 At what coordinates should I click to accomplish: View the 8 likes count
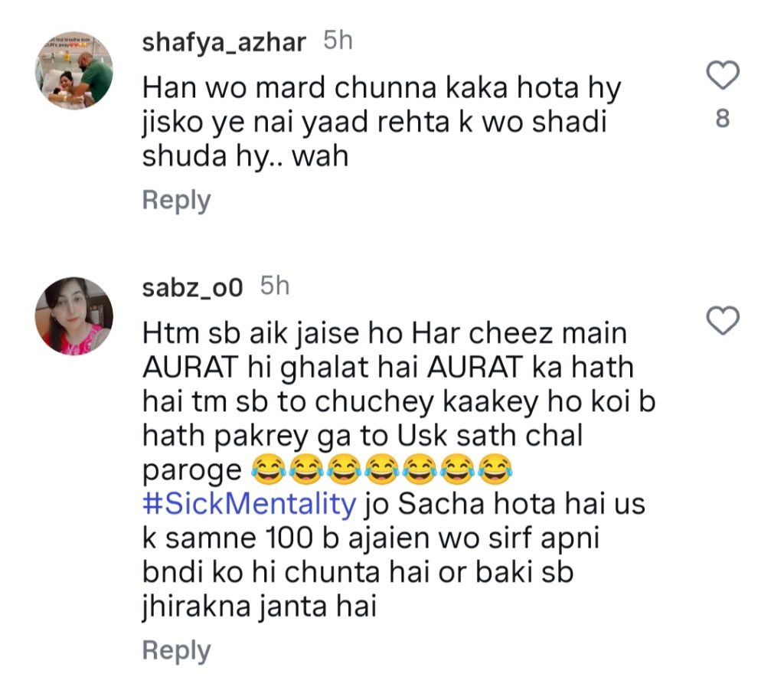pyautogui.click(x=721, y=120)
